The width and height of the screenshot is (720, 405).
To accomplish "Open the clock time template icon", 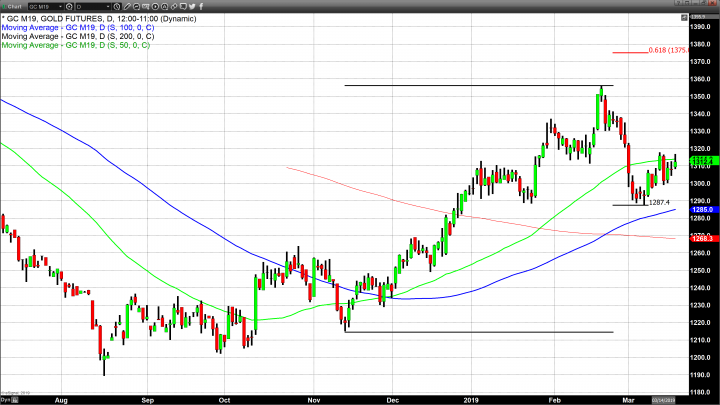I will click(x=117, y=6).
